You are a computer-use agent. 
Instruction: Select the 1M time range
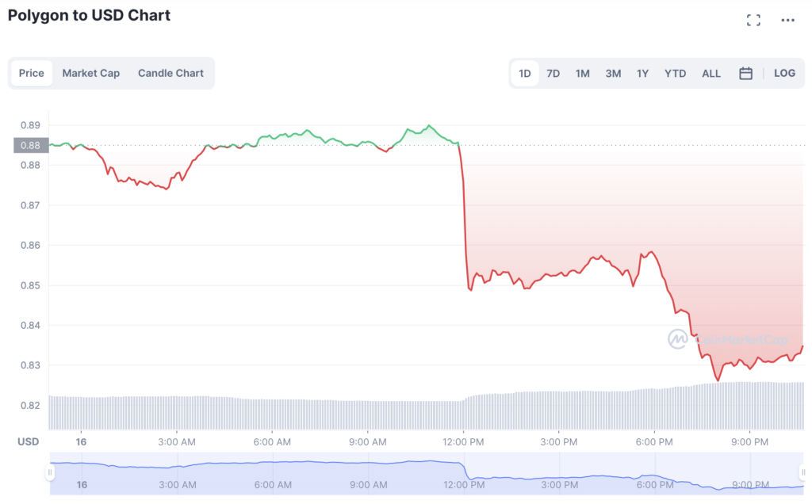(582, 74)
